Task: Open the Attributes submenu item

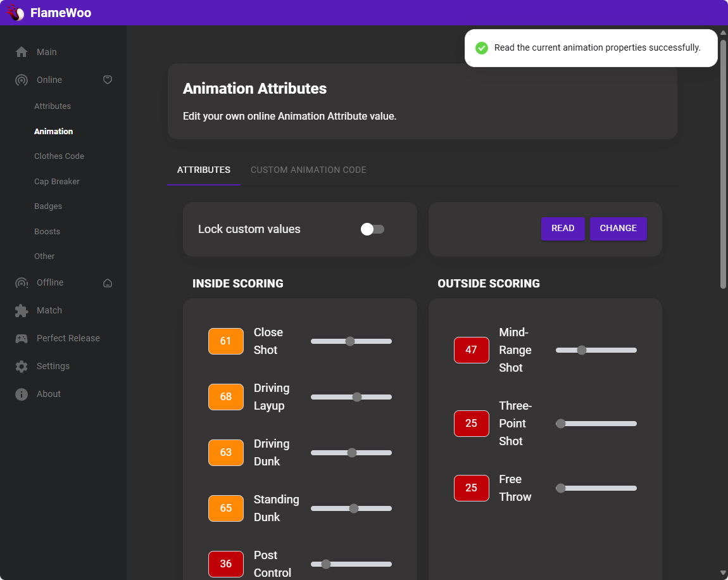Action: click(x=53, y=106)
